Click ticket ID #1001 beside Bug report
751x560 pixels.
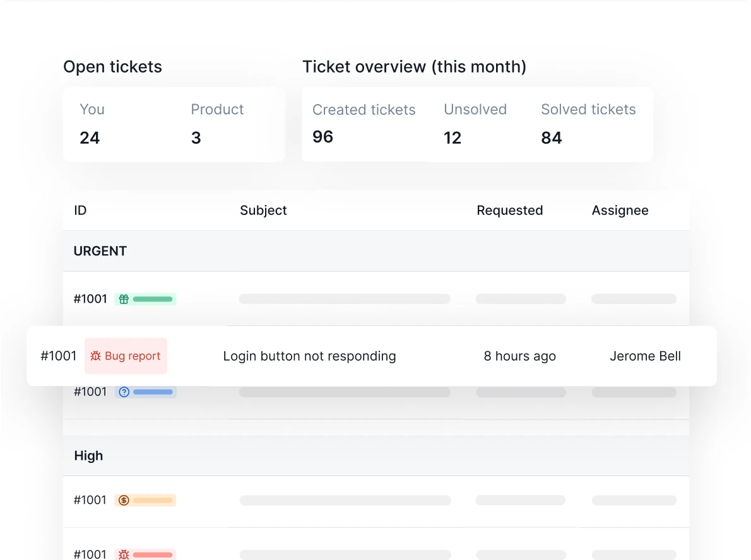coord(59,356)
